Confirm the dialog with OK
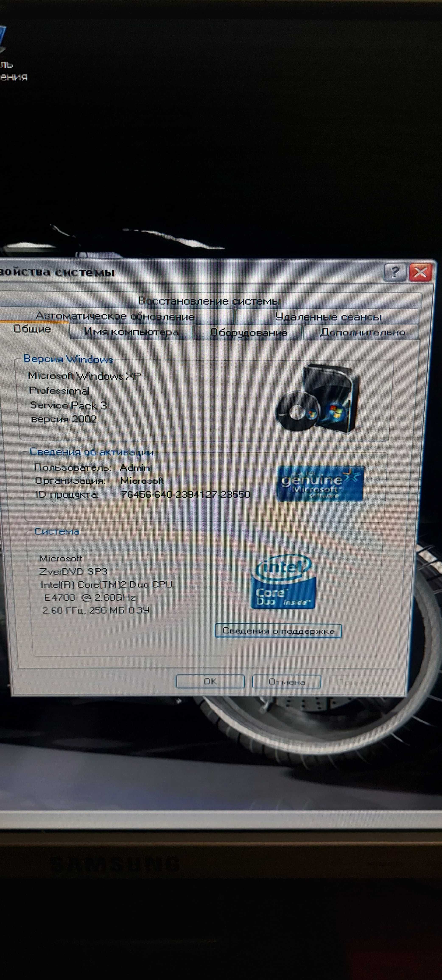The height and width of the screenshot is (980, 442). pos(210,681)
